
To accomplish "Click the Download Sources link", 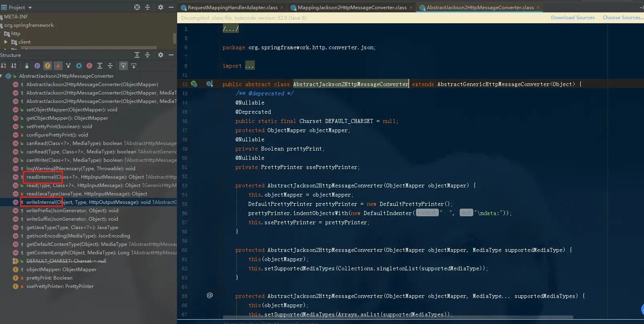I will click(x=573, y=18).
